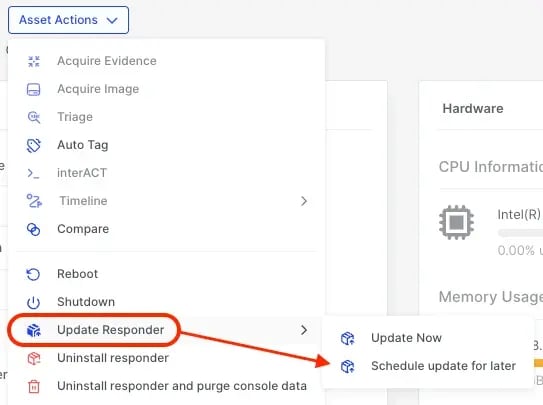Click Uninstall responder and purge console data
Viewport: 543px width, 405px height.
coord(182,386)
